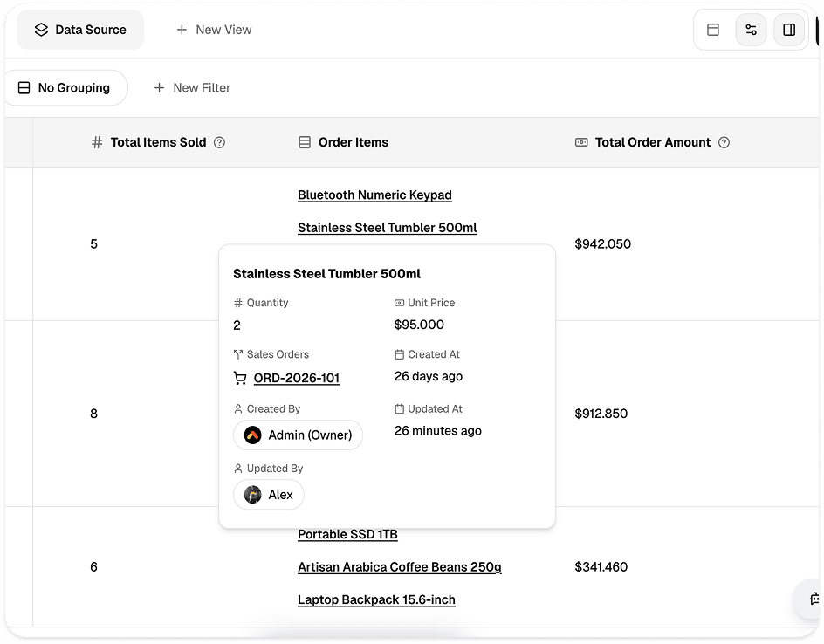Screen dimensions: 824x644
Task: Click the Total Items Sold column header
Action: coord(158,142)
